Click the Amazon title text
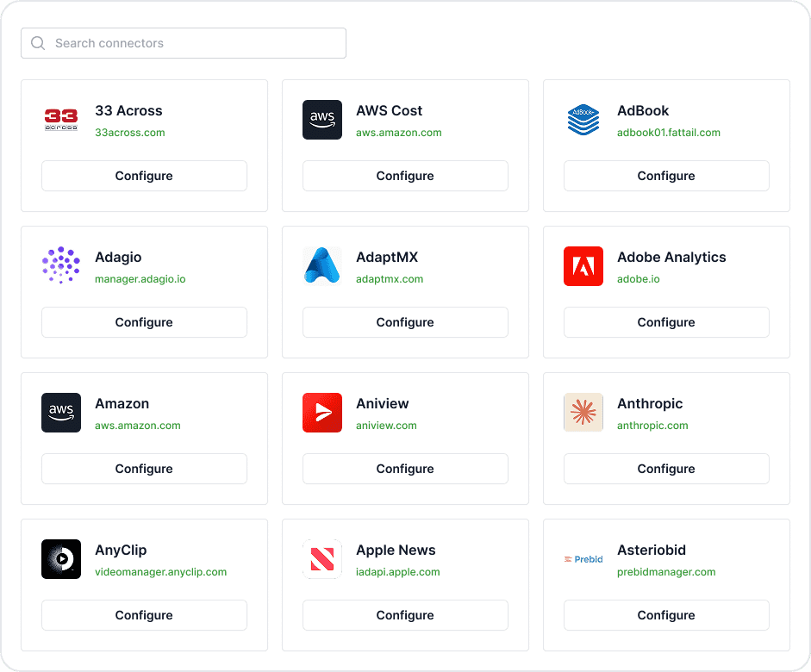This screenshot has height=672, width=811. pyautogui.click(x=122, y=404)
